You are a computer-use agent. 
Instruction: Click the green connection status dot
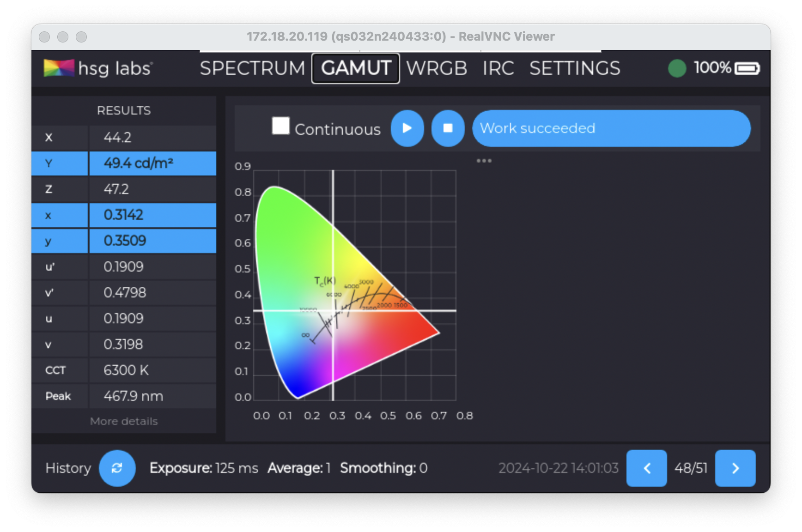677,68
